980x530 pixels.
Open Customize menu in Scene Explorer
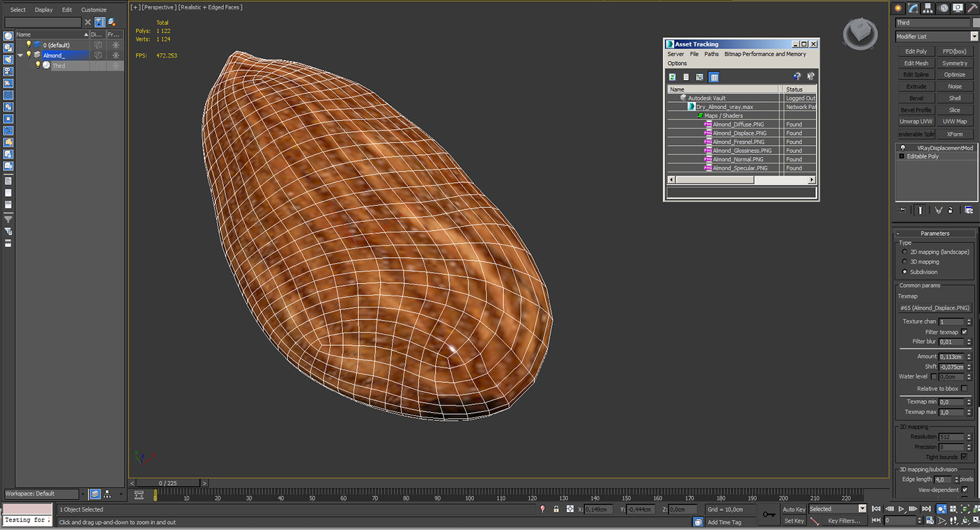(x=93, y=10)
